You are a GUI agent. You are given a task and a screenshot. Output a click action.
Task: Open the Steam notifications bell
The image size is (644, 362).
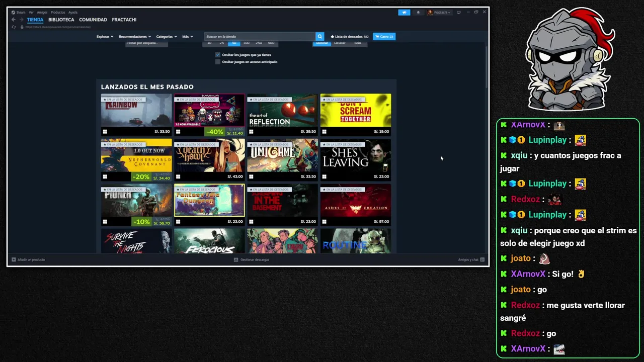[418, 12]
